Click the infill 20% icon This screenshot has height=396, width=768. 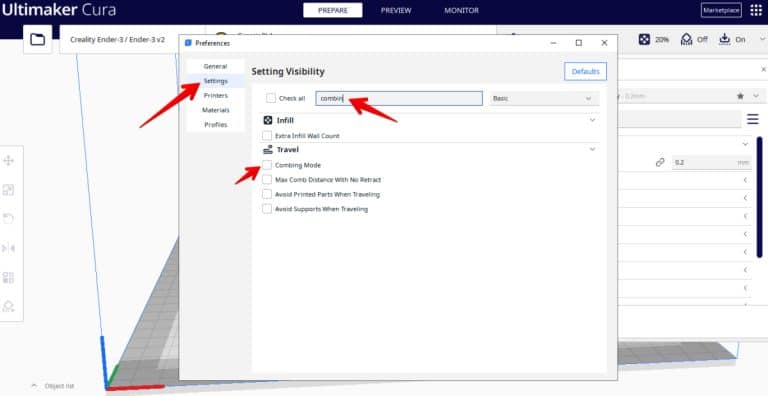[x=644, y=39]
